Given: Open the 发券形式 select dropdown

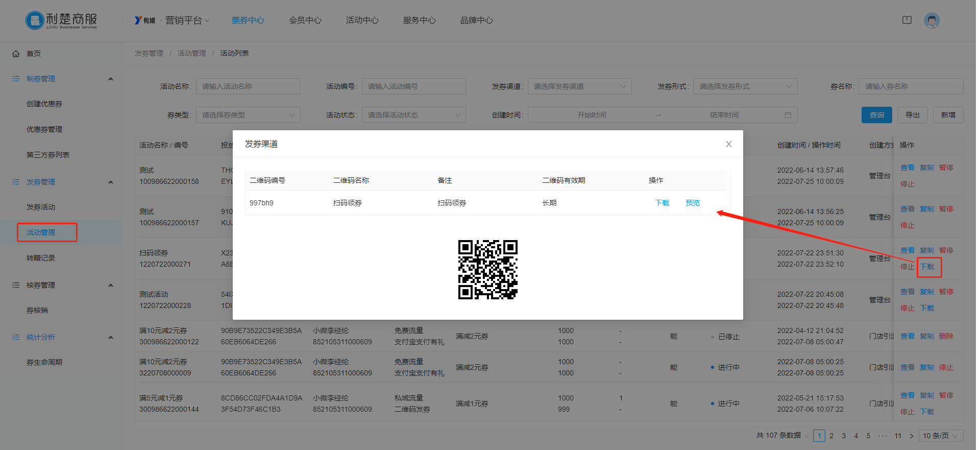Looking at the screenshot, I should click(x=745, y=86).
